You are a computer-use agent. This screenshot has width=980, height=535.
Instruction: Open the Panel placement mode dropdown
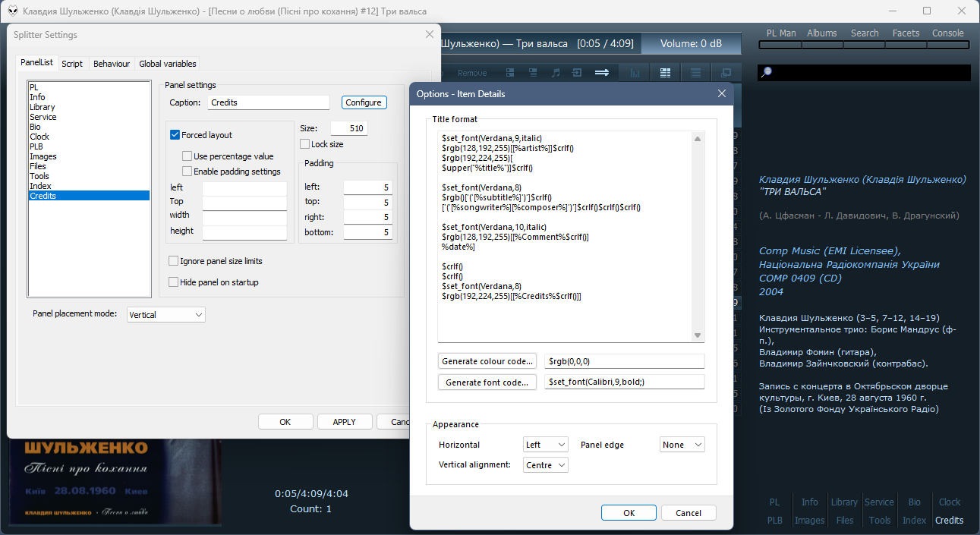pyautogui.click(x=165, y=314)
